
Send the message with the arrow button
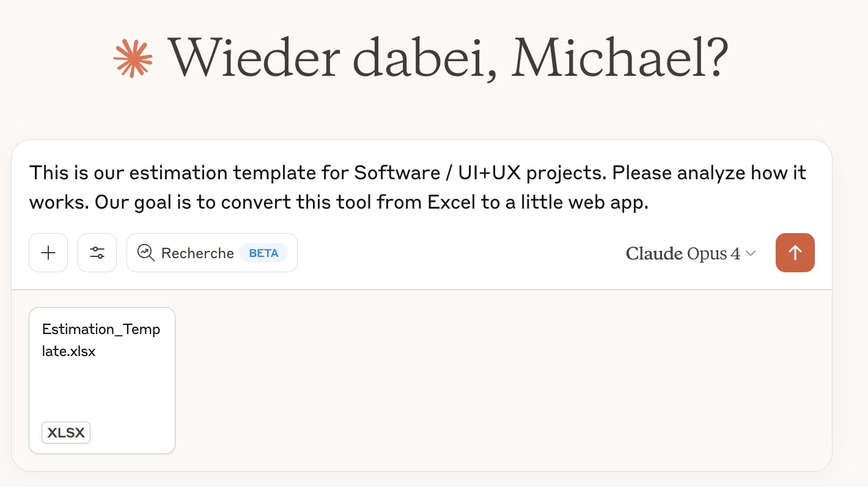795,253
